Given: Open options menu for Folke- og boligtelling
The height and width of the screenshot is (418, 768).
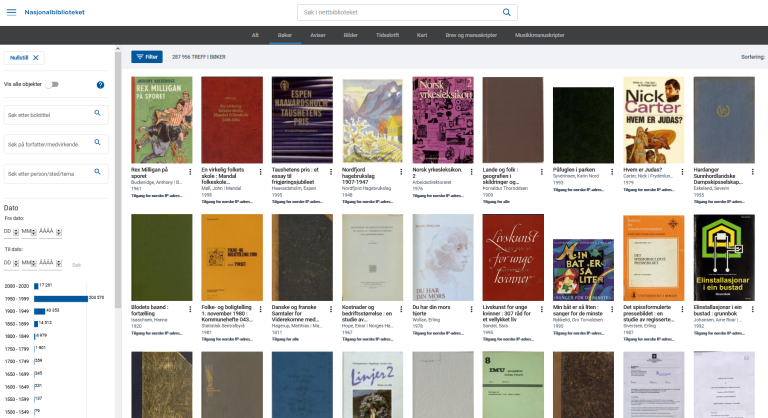Looking at the screenshot, I should click(x=261, y=309).
